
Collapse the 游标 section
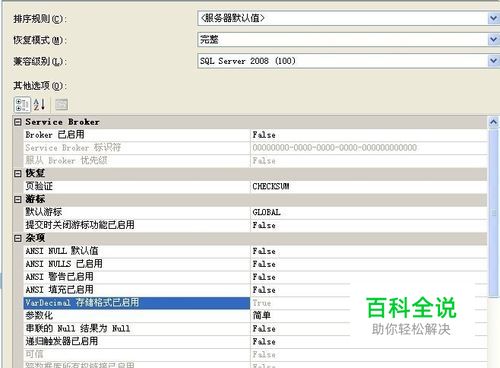pyautogui.click(x=18, y=199)
